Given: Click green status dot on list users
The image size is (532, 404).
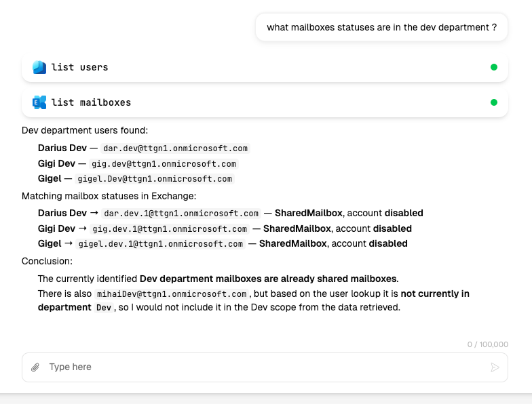Looking at the screenshot, I should pos(494,67).
